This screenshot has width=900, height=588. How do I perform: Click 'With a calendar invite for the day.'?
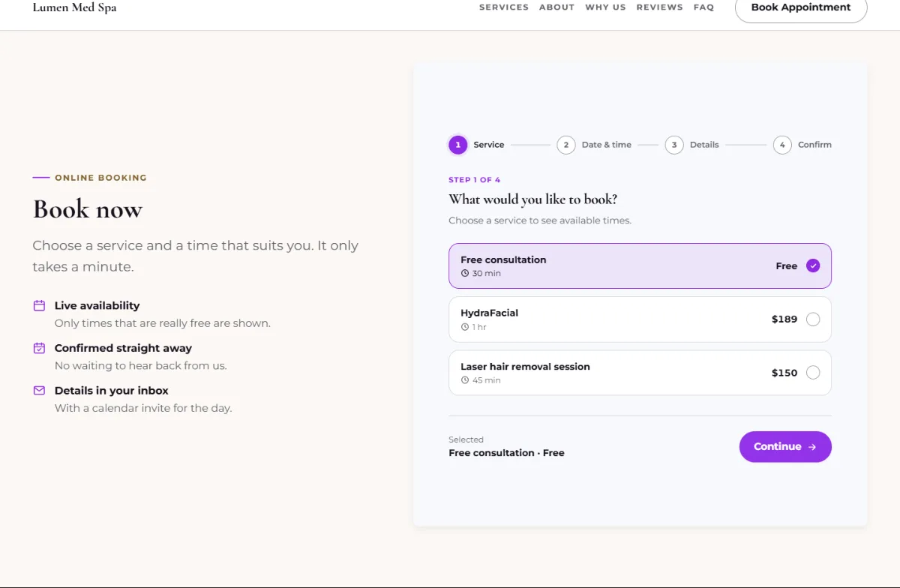(x=143, y=409)
